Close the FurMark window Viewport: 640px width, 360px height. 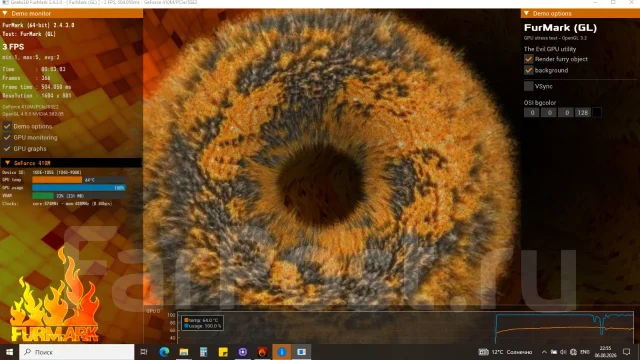tap(631, 2)
